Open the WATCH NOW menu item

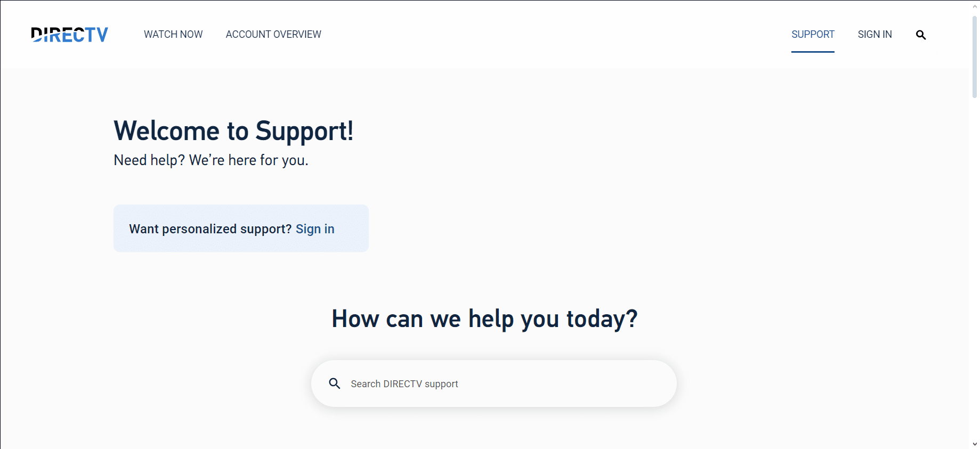(173, 35)
